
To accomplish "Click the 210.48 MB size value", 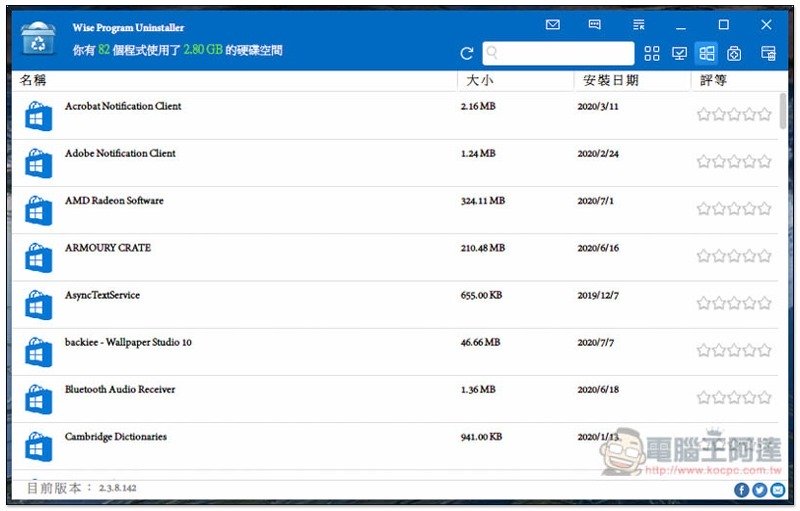I will coord(483,248).
